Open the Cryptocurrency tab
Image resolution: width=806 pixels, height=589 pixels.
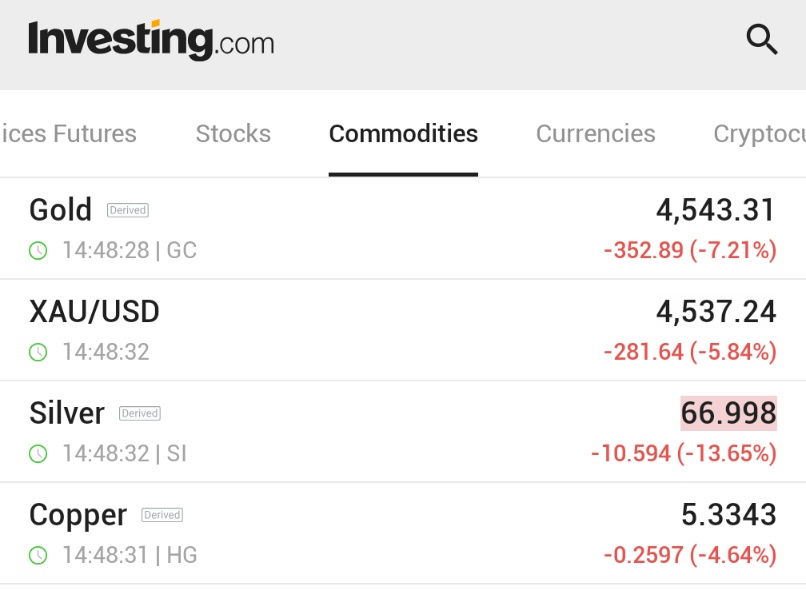(x=760, y=134)
